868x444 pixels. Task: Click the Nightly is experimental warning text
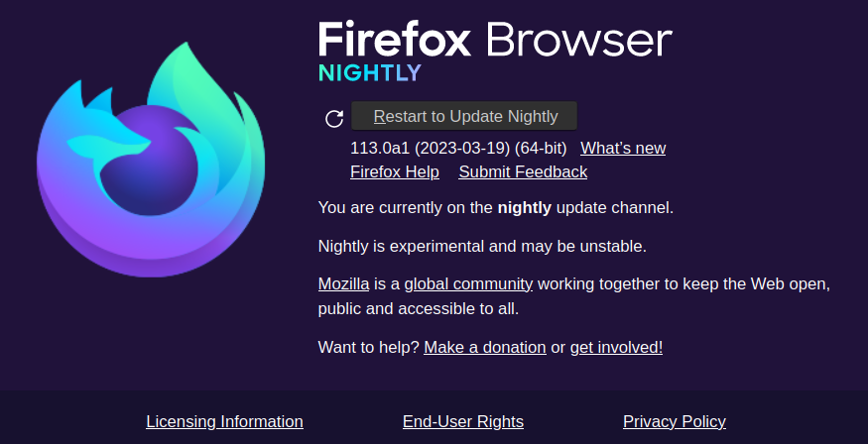click(482, 245)
